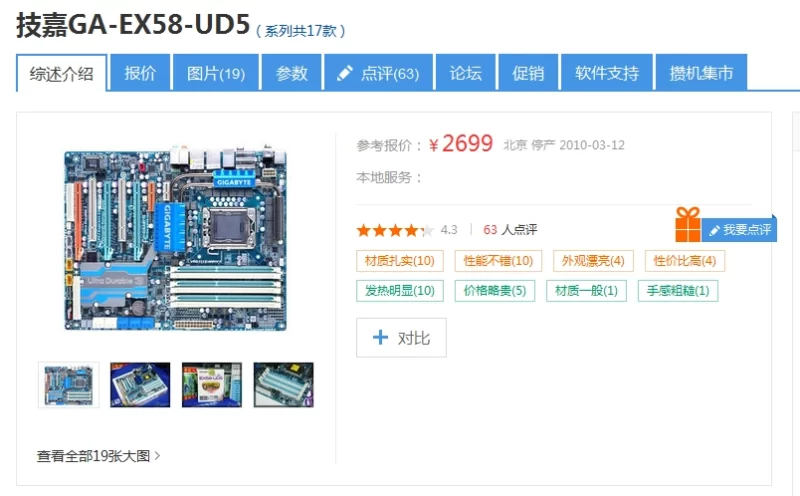The width and height of the screenshot is (800, 496).
Task: Open the 参数 tab
Action: tap(291, 72)
